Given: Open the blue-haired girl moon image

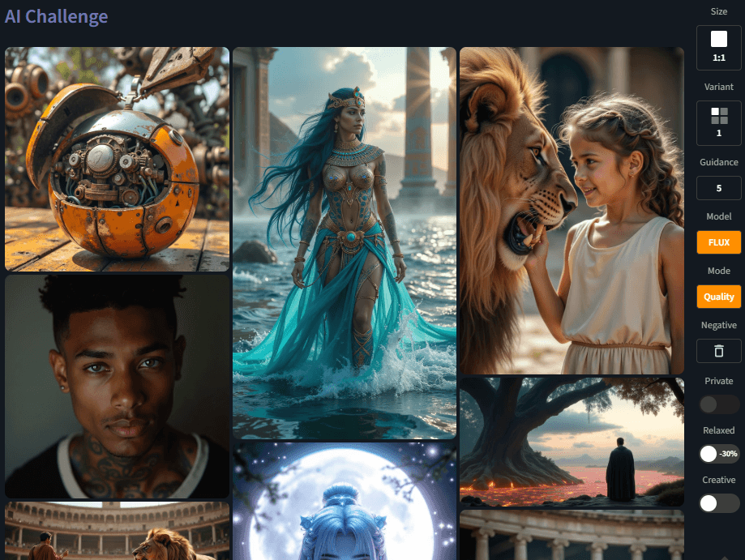Looking at the screenshot, I should (x=344, y=501).
